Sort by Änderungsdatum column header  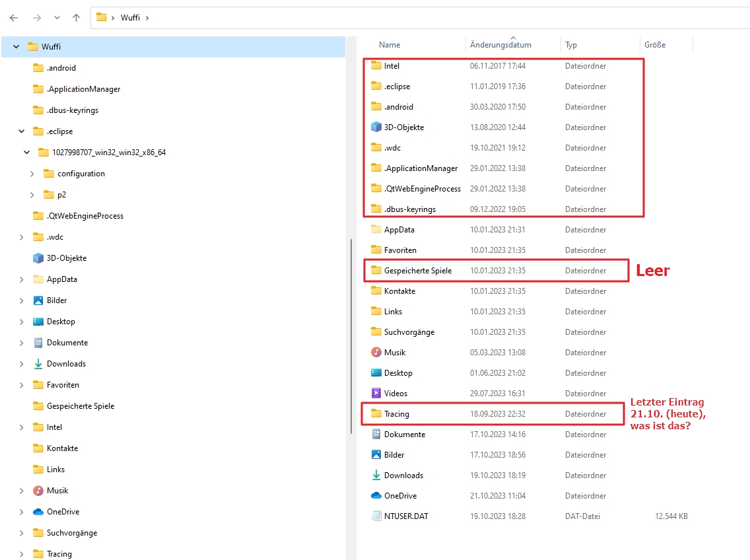(x=500, y=44)
